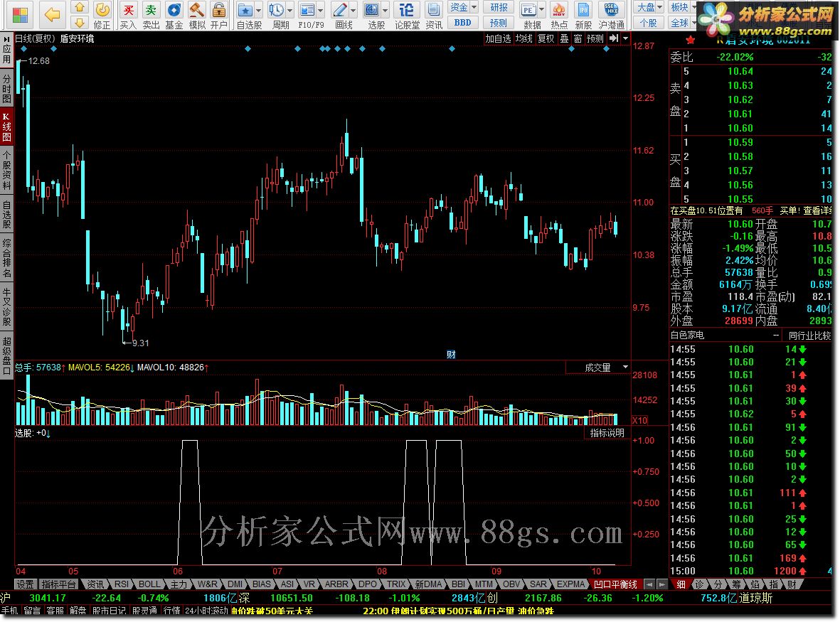Select the EXPMA indicator tab

coord(570,584)
